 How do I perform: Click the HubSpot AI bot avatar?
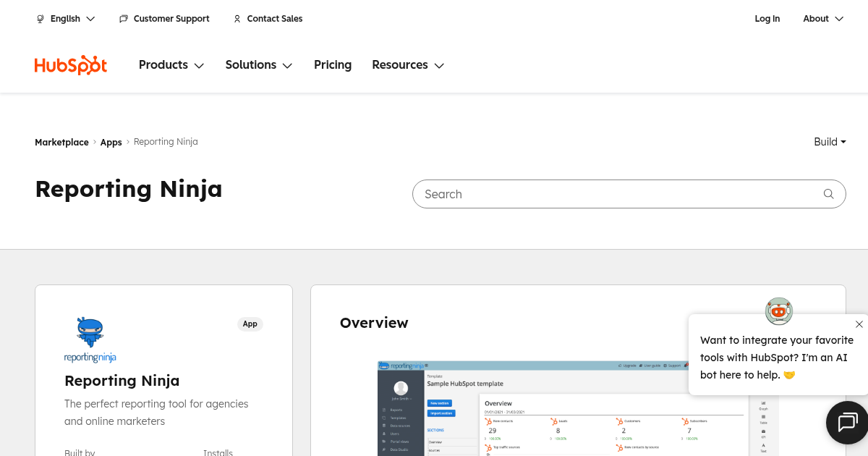(x=779, y=311)
